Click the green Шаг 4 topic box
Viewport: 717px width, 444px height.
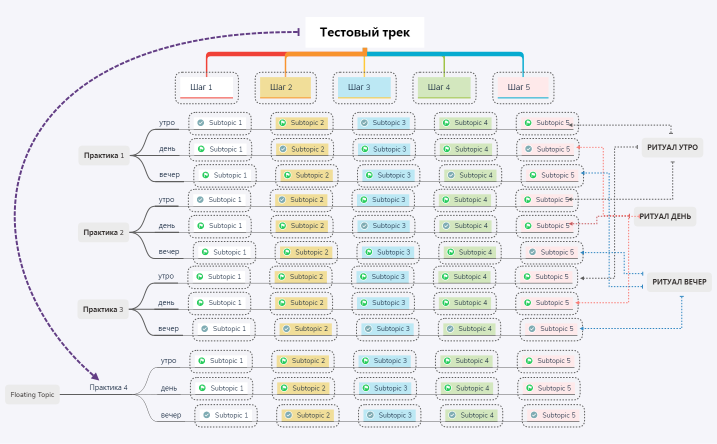443,87
